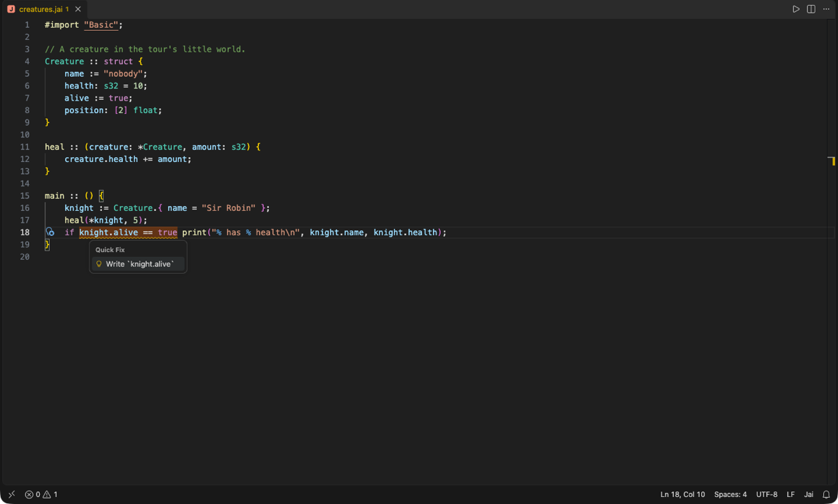Apply the Write `knight.alive` quick fix
The width and height of the screenshot is (838, 504).
pos(138,264)
